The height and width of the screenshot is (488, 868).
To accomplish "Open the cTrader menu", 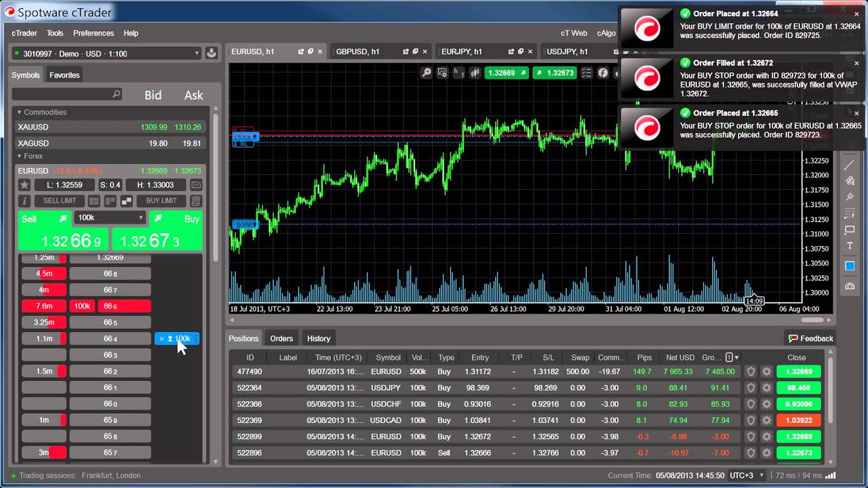I will pos(24,33).
